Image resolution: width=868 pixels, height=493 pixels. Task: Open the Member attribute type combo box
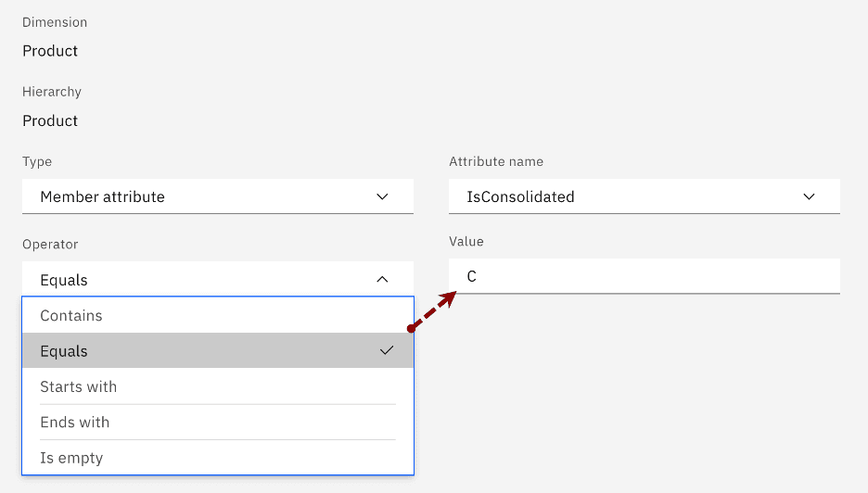click(217, 196)
